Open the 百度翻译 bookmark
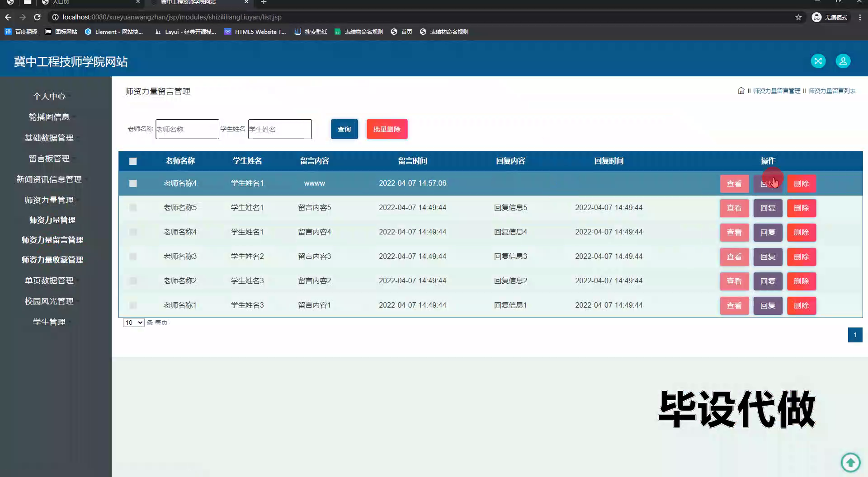 click(21, 32)
